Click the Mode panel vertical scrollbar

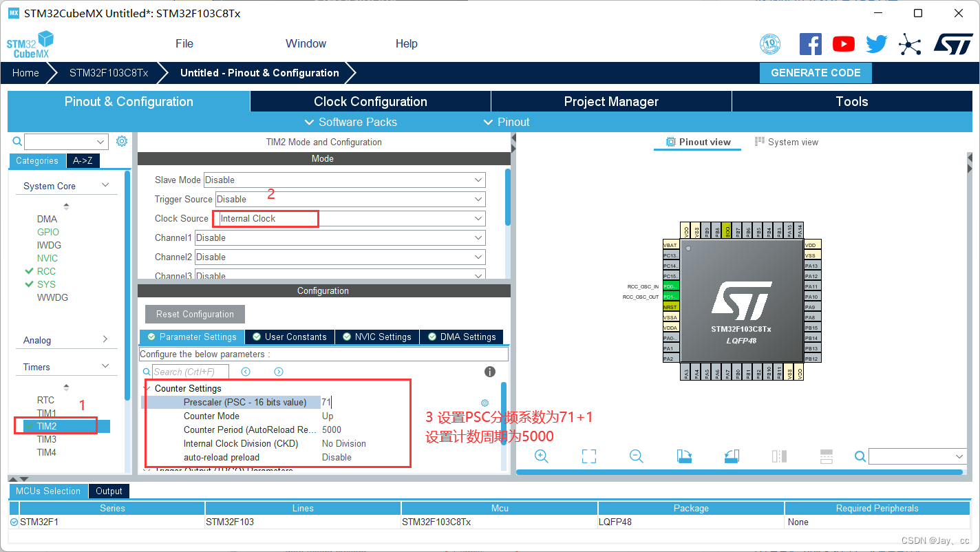pos(508,197)
